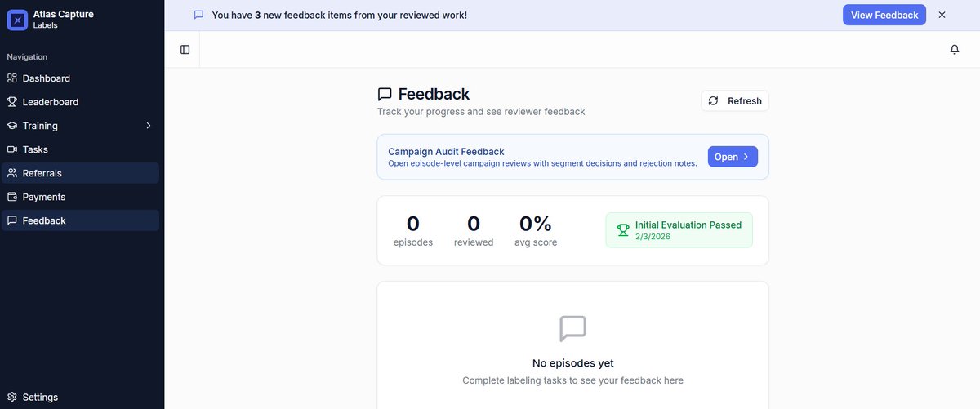
Task: Select Tasks in the sidebar
Action: (x=80, y=149)
